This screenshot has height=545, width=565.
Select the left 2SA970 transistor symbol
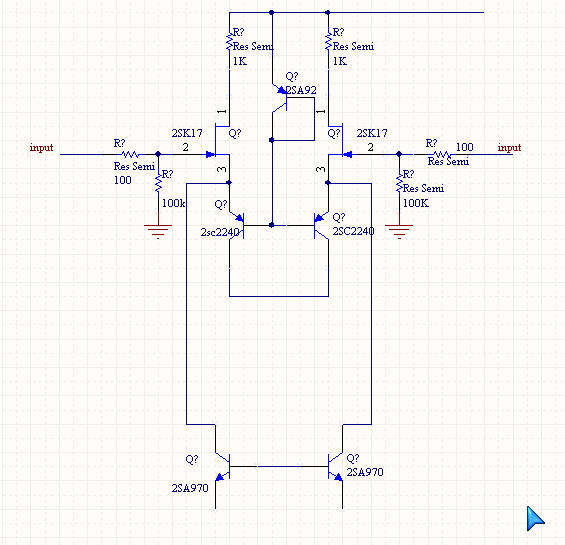(223, 466)
